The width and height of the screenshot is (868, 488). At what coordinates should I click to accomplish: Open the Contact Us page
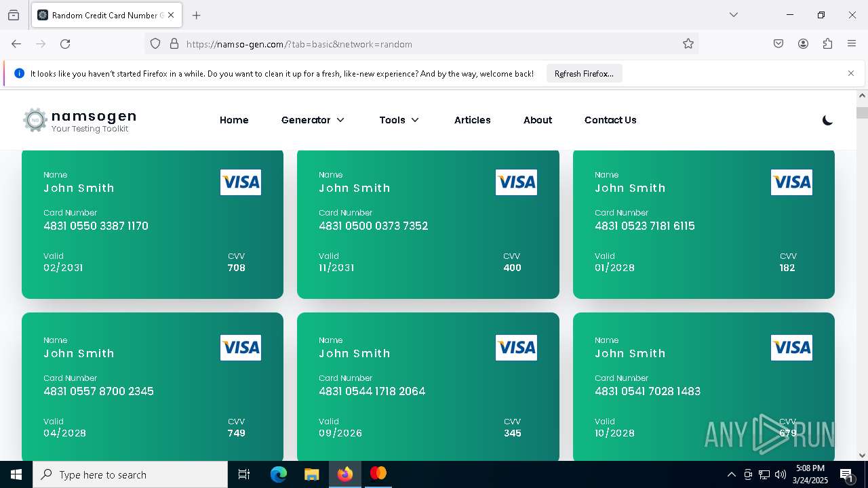point(610,120)
